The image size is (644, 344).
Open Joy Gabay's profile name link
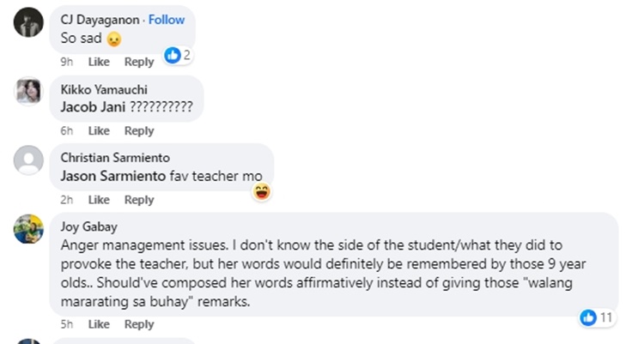[x=89, y=227]
